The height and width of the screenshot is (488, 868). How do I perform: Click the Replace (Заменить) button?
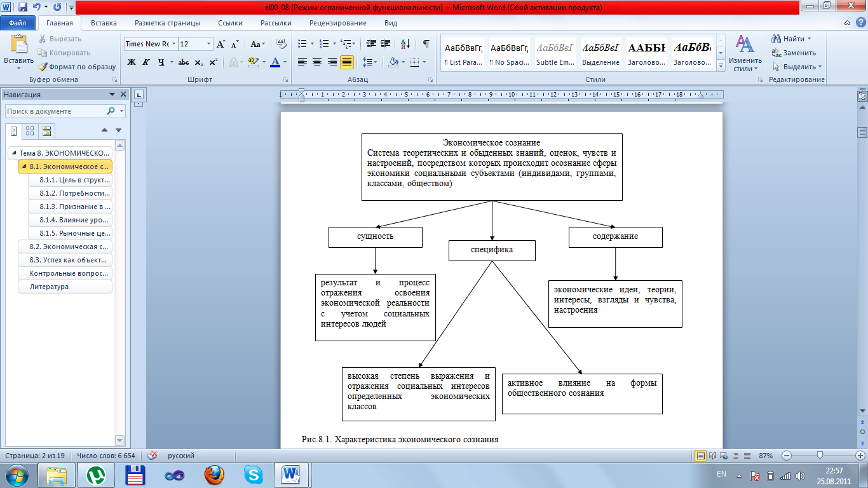point(793,53)
